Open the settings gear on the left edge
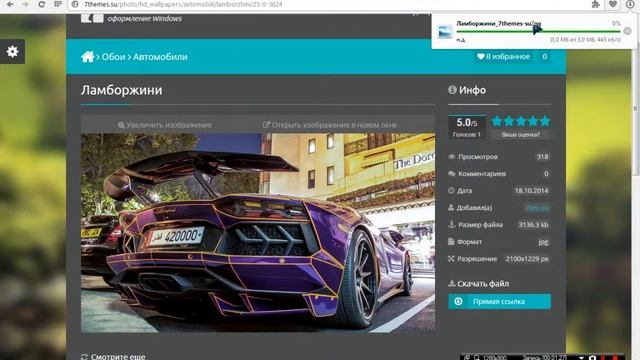640x360 pixels. [x=12, y=51]
